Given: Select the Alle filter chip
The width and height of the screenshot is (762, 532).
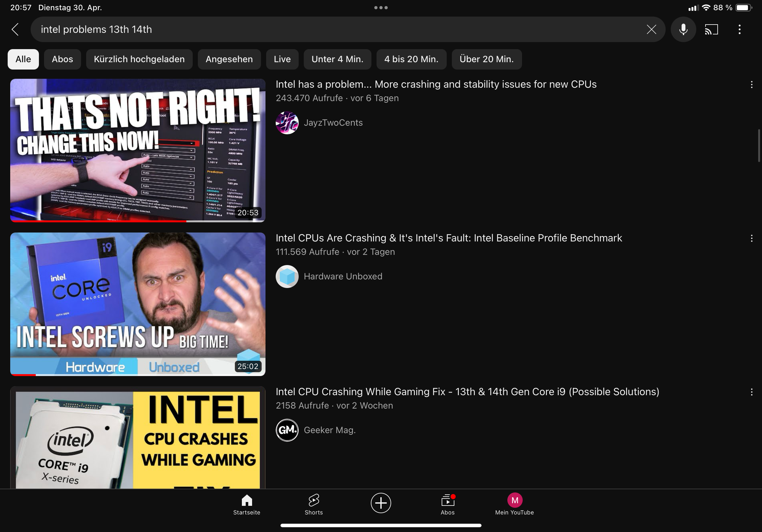Looking at the screenshot, I should pyautogui.click(x=23, y=59).
